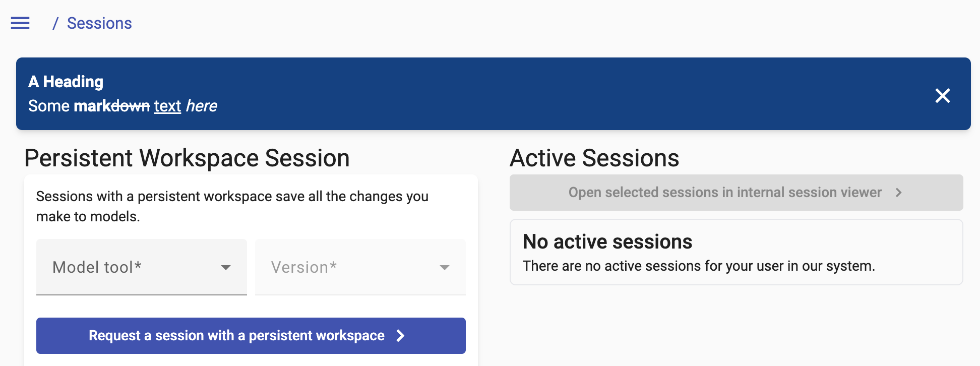Viewport: 980px width, 366px height.
Task: Click the Persistent Workspace Session heading
Action: (x=187, y=158)
